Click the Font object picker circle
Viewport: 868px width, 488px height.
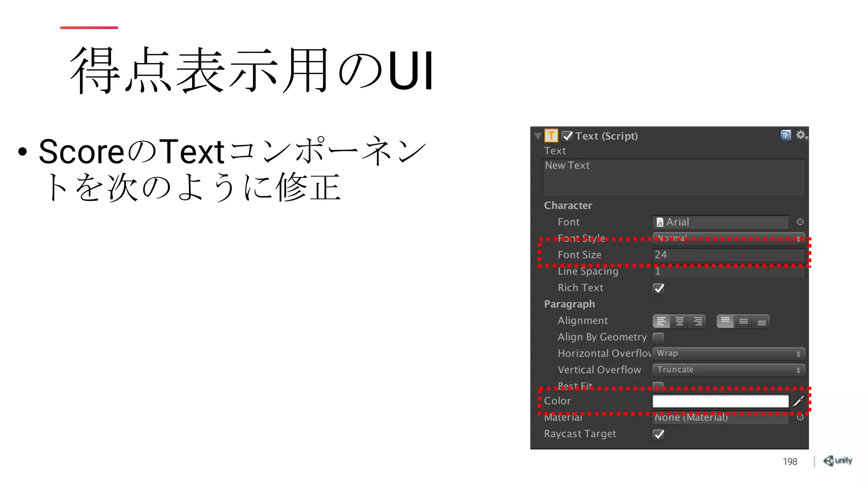(800, 222)
